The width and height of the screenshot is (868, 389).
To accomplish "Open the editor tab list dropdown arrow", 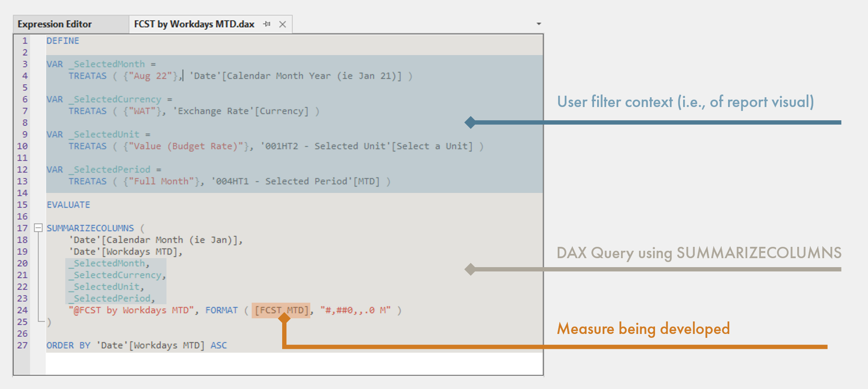I will 539,23.
